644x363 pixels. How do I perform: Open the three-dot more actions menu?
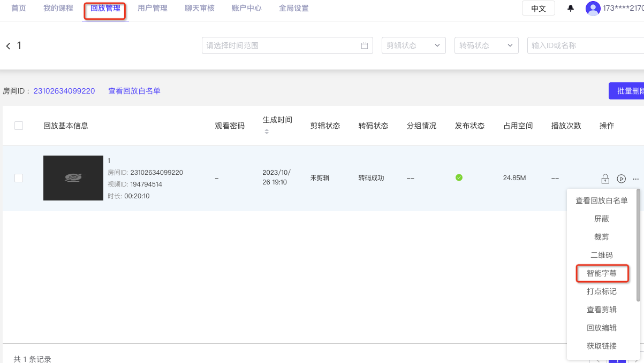tap(635, 179)
